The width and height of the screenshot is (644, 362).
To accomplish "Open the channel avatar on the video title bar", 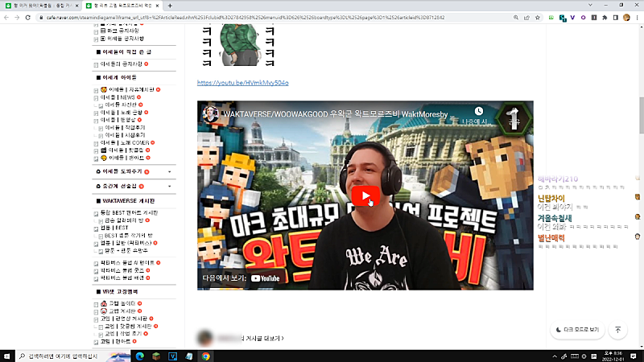I will tap(210, 113).
